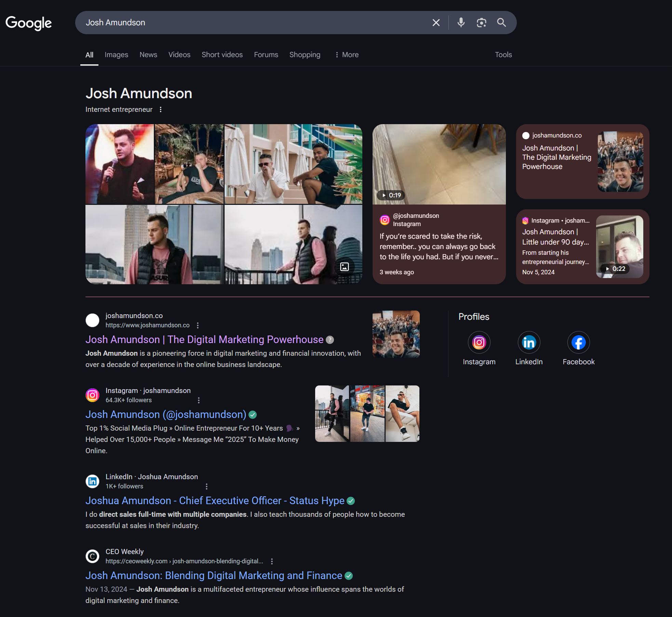Open Joshua Amundson Chief Executive Officer LinkedIn link
672x617 pixels.
tap(215, 500)
